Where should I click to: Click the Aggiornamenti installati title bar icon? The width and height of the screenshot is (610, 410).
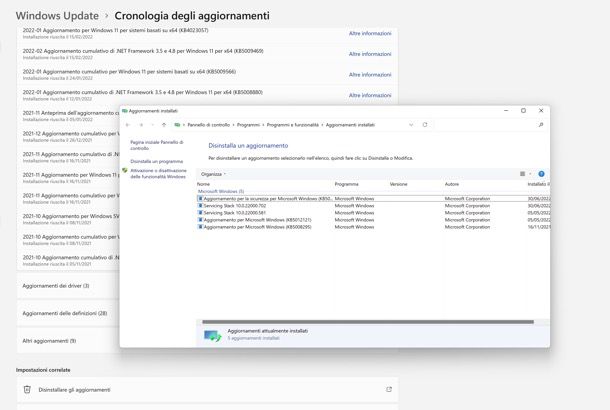[x=124, y=111]
